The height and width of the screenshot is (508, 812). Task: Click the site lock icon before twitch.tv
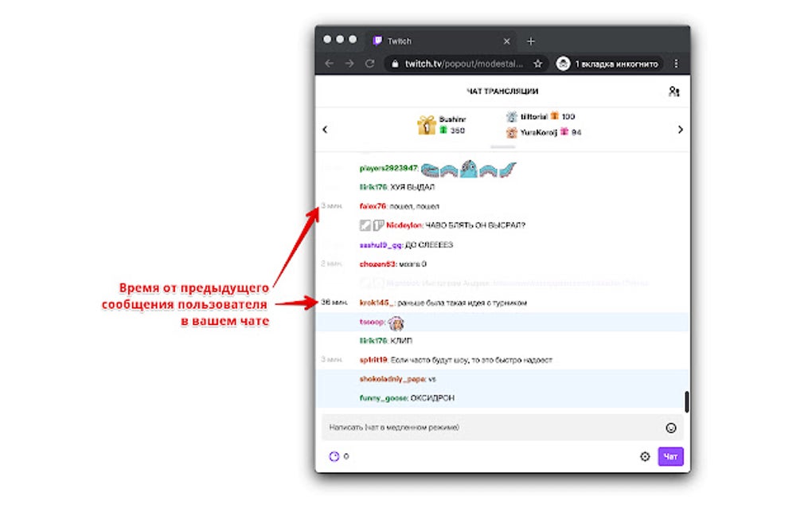click(394, 64)
